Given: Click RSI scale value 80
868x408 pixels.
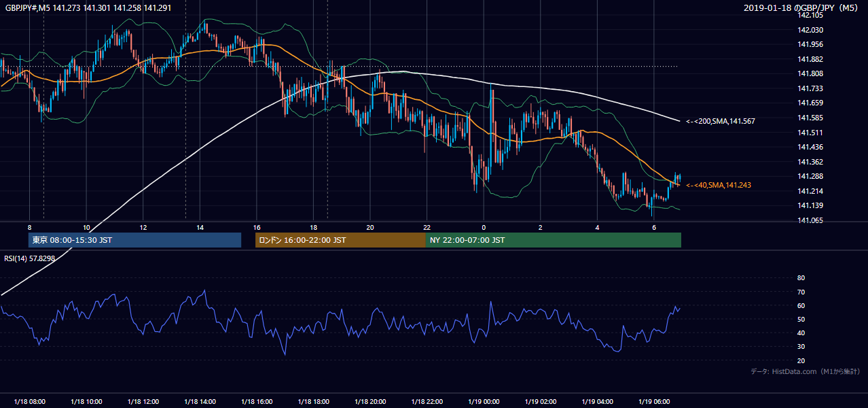Looking at the screenshot, I should (x=801, y=278).
